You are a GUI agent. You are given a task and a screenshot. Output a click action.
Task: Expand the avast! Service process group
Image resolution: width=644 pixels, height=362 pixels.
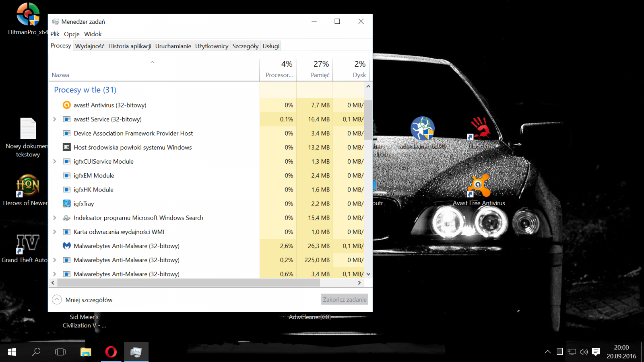[x=55, y=119]
